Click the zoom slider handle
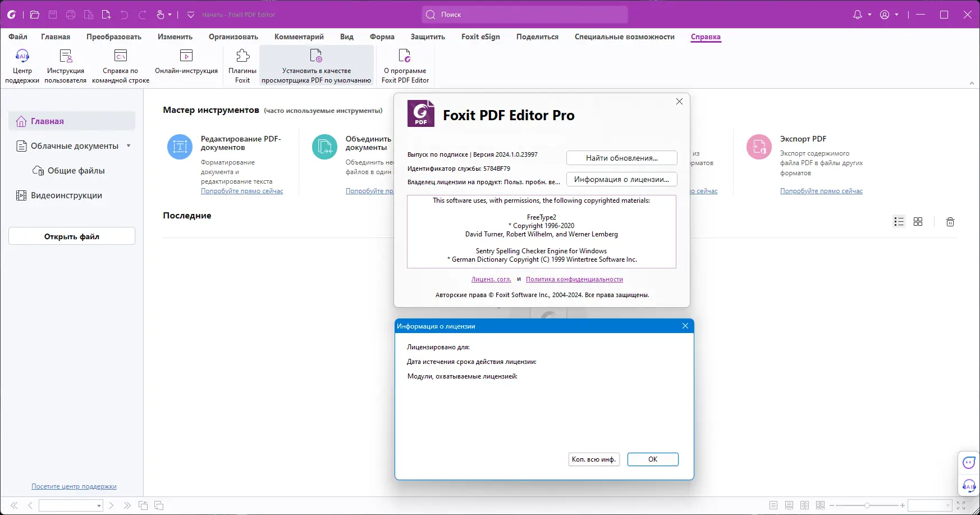 pyautogui.click(x=867, y=505)
